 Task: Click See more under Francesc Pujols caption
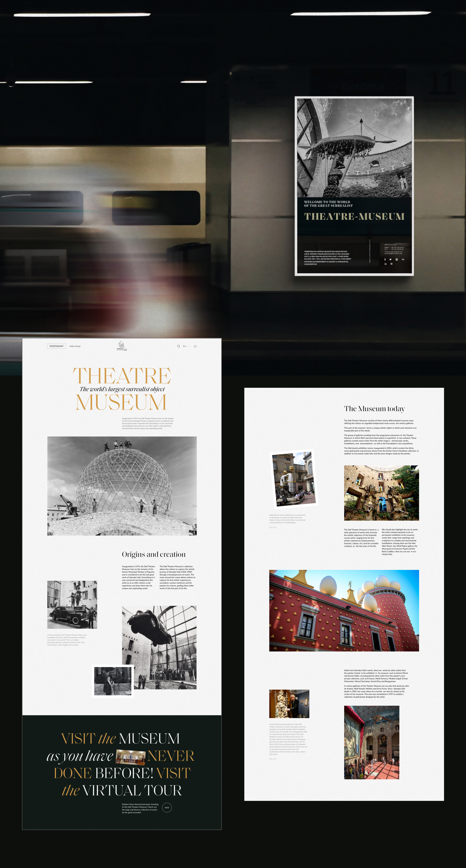click(x=273, y=527)
